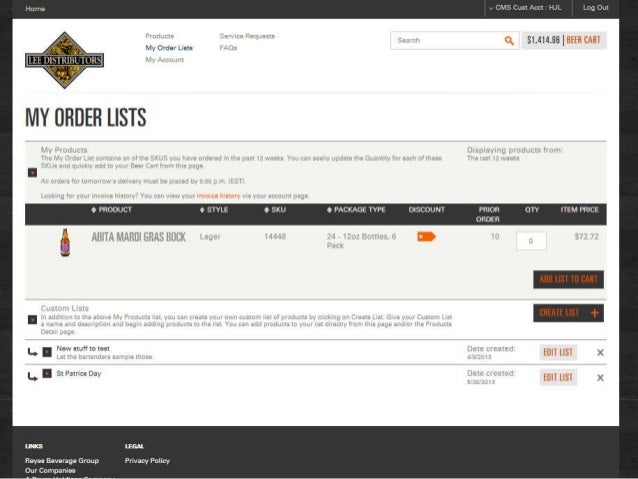Delete the New stuff to test list

point(600,353)
